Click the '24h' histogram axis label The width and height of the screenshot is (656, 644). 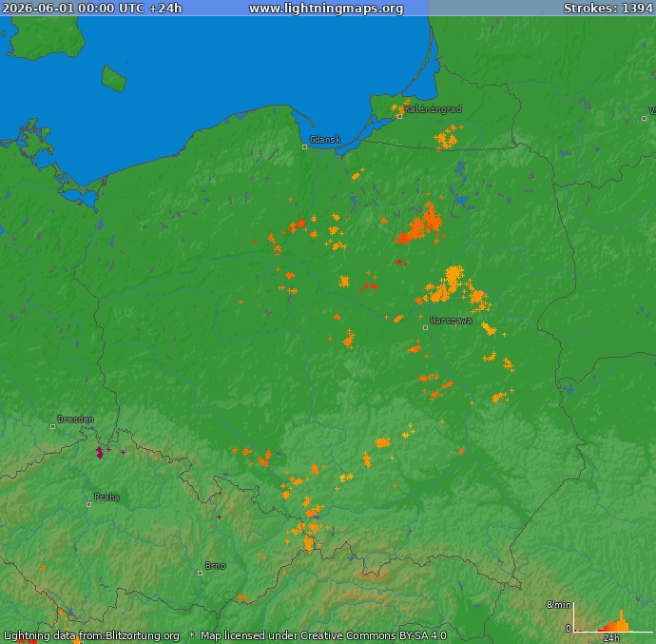pos(611,637)
